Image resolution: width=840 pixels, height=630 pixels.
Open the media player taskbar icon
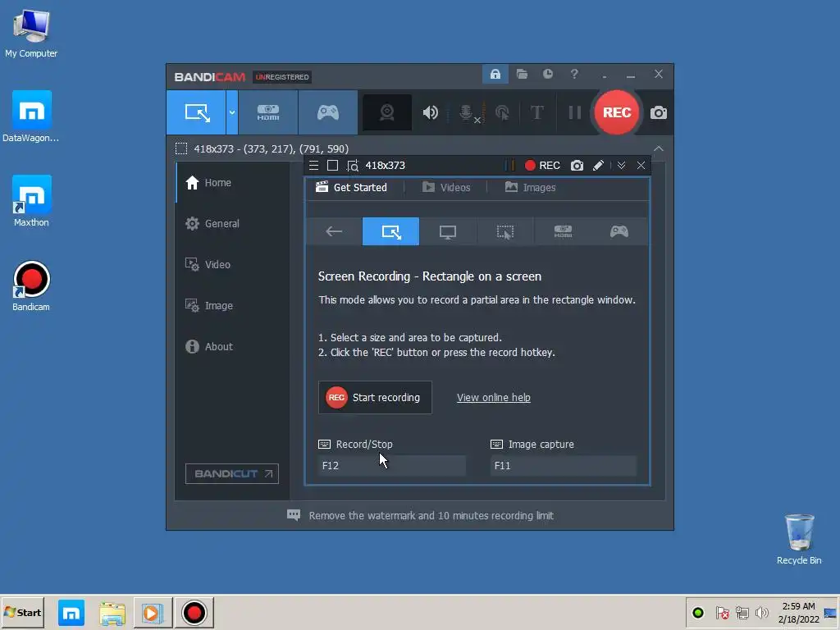pos(153,613)
